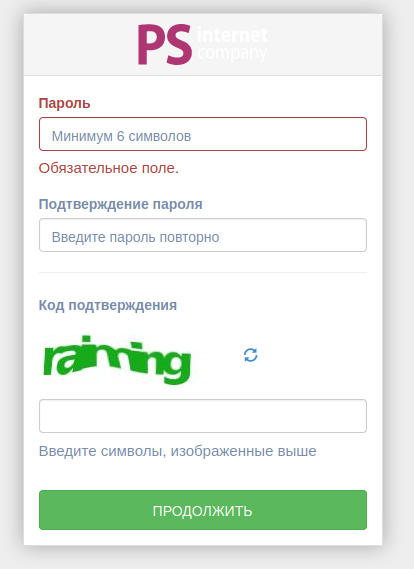The width and height of the screenshot is (414, 569).
Task: Click the purple PS logo letters
Action: point(165,45)
